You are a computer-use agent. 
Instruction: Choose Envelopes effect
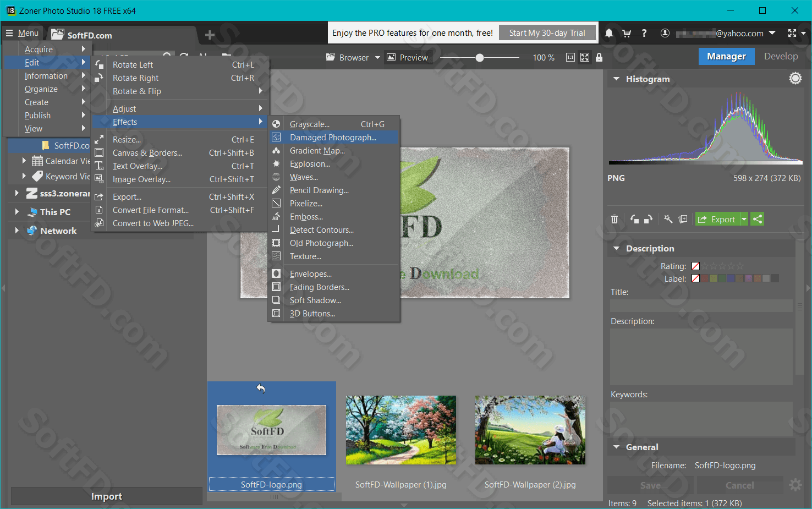tap(334, 274)
